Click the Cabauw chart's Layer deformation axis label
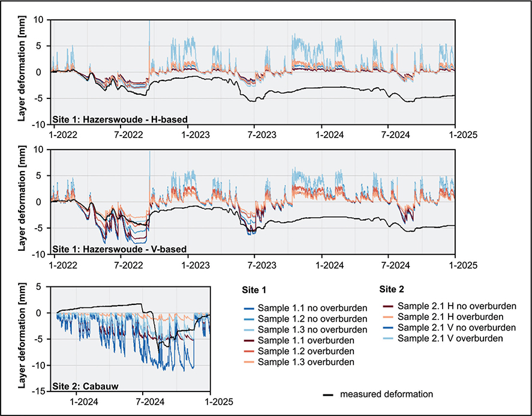The width and height of the screenshot is (532, 416). (x=22, y=337)
